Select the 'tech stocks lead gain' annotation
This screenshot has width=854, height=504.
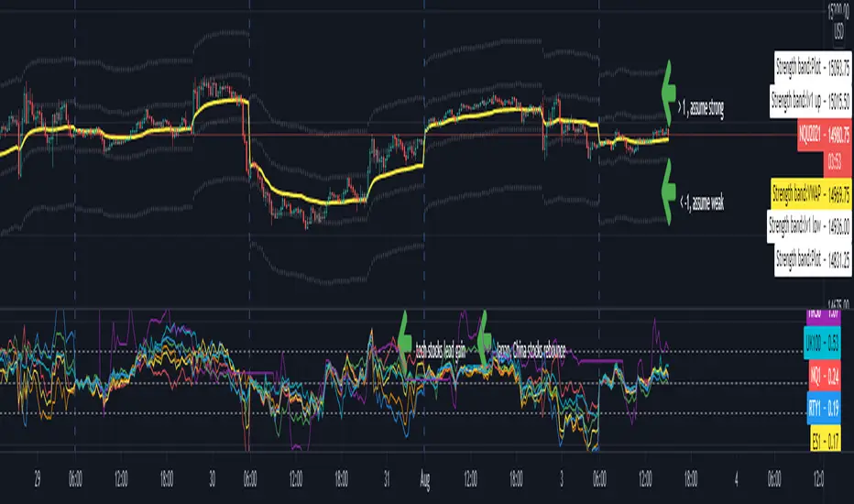[441, 352]
